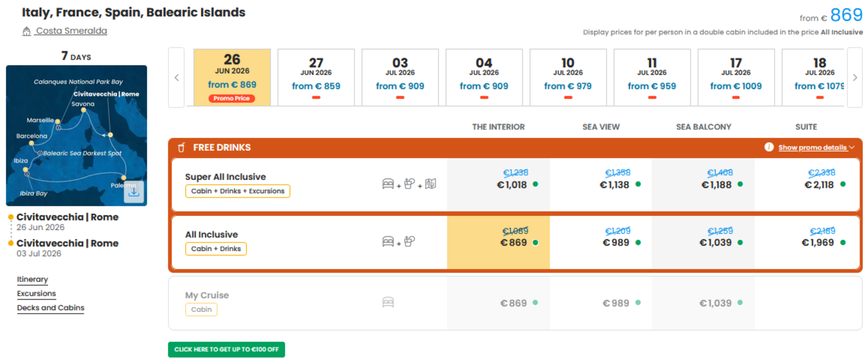The image size is (868, 359).
Task: Click the cabin bed icon in My Cruise row
Action: click(388, 302)
